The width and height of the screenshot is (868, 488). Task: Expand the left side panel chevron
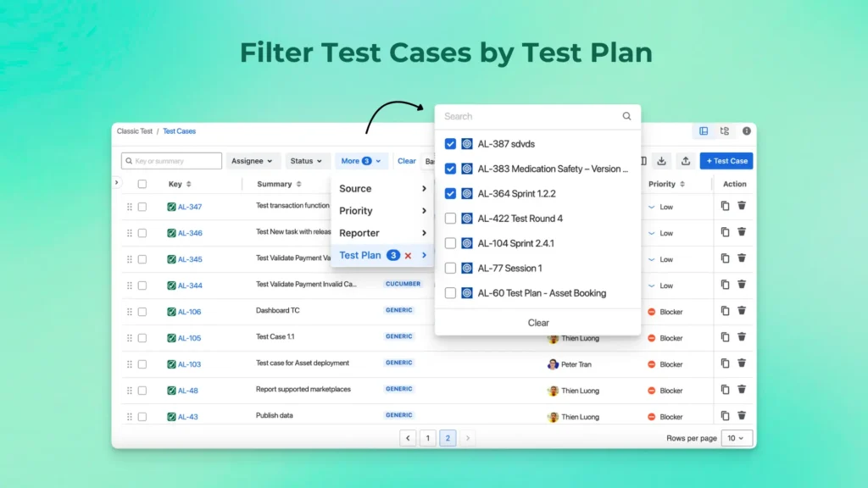(117, 183)
